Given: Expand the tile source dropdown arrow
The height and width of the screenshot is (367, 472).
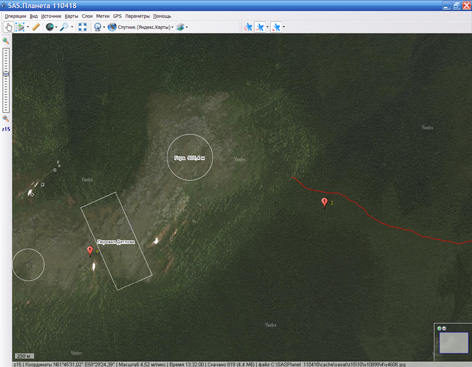Looking at the screenshot, I should [104, 27].
